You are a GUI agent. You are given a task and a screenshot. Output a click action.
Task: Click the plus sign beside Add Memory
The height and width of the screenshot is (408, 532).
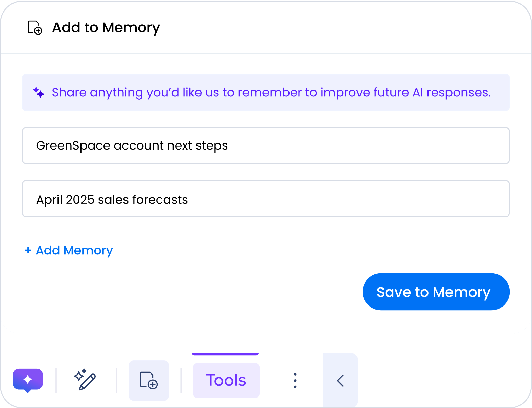pyautogui.click(x=28, y=250)
